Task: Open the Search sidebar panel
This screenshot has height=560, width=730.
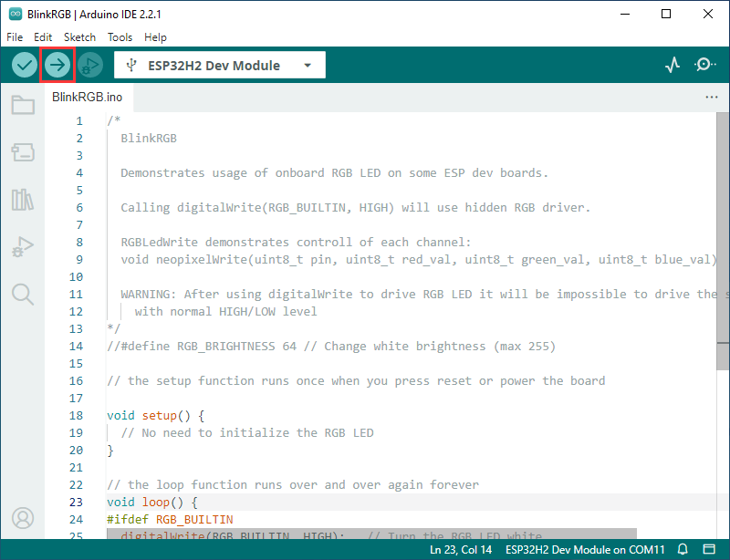Action: (23, 295)
